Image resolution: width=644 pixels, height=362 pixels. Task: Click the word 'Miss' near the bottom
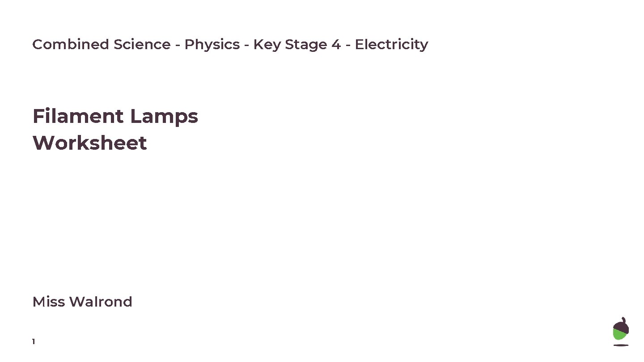pyautogui.click(x=48, y=302)
